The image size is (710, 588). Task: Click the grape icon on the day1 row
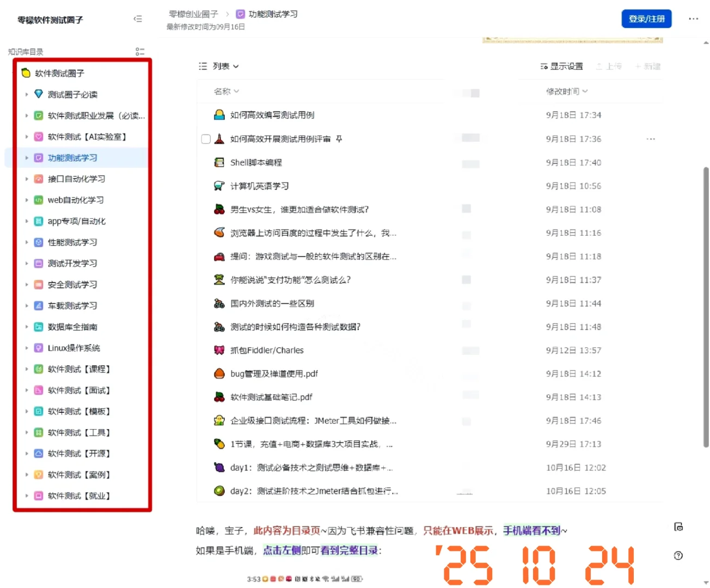[219, 467]
